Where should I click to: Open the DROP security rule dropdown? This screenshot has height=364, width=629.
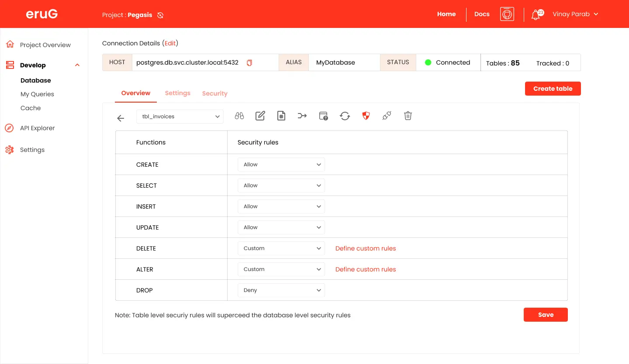[x=281, y=290]
